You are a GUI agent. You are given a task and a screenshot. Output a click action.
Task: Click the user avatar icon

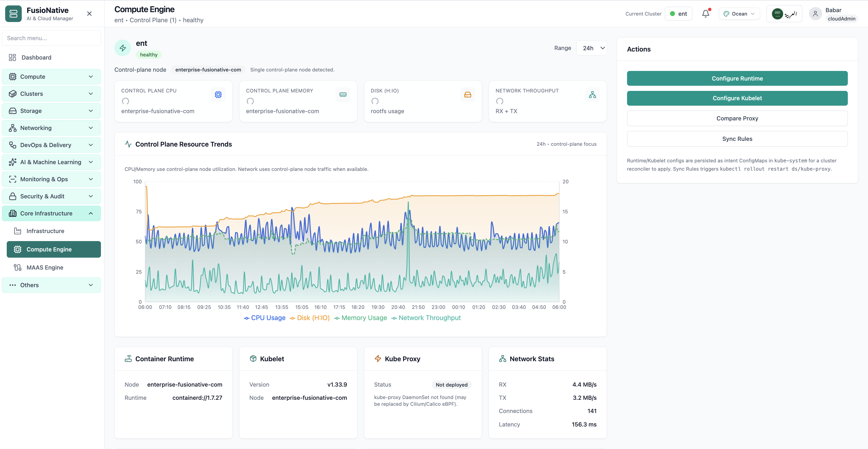[815, 14]
